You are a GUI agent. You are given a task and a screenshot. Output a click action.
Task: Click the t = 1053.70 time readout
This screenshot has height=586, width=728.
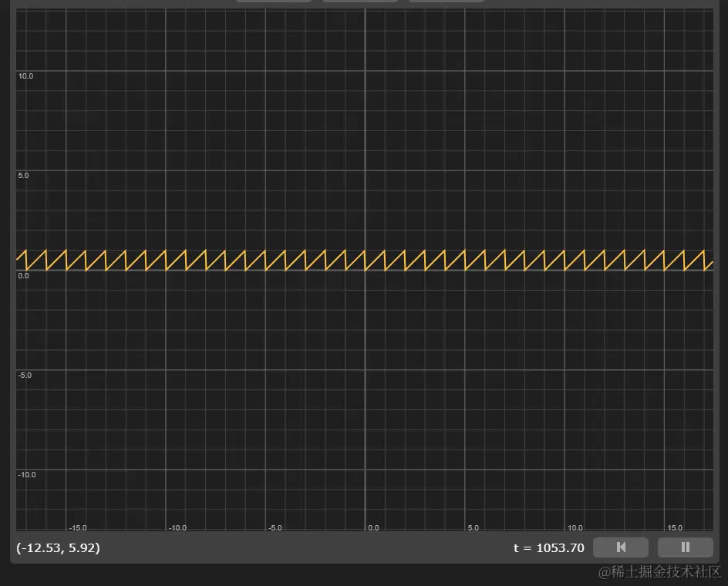[x=549, y=548]
